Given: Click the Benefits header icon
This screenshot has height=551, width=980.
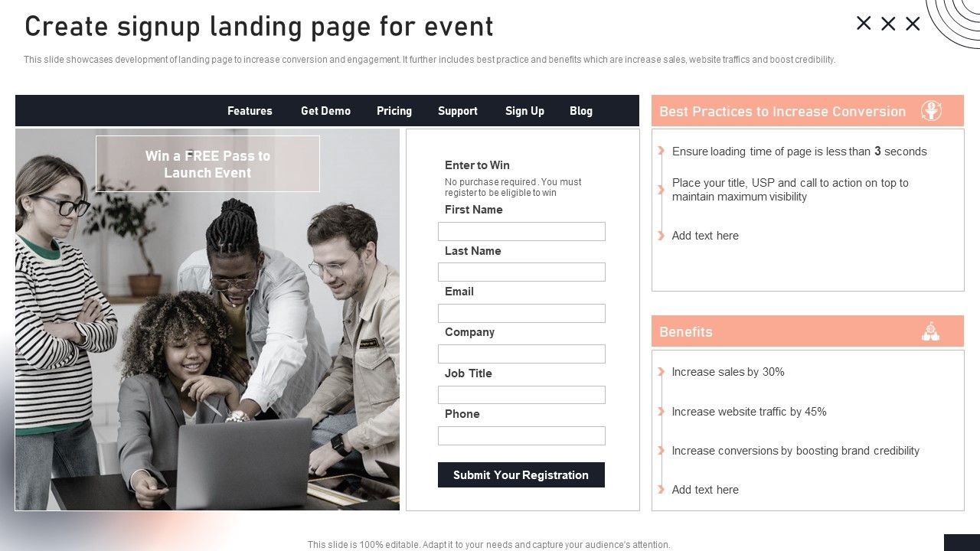Looking at the screenshot, I should (930, 331).
